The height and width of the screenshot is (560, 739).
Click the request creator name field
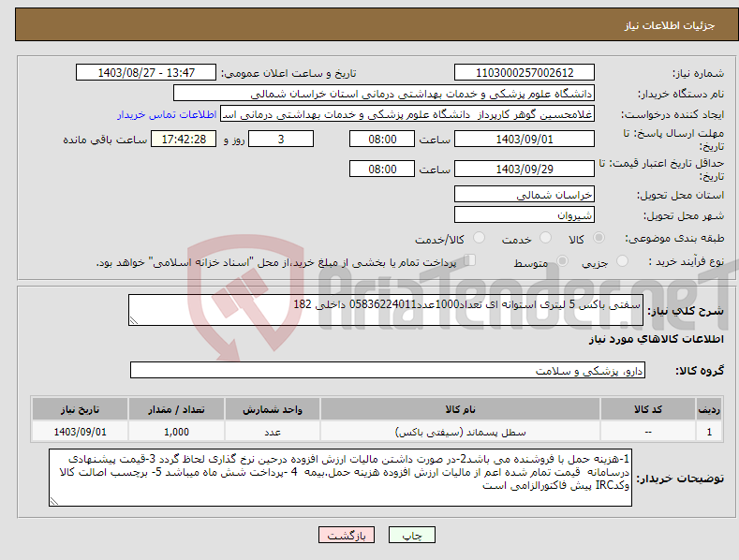coord(407,114)
